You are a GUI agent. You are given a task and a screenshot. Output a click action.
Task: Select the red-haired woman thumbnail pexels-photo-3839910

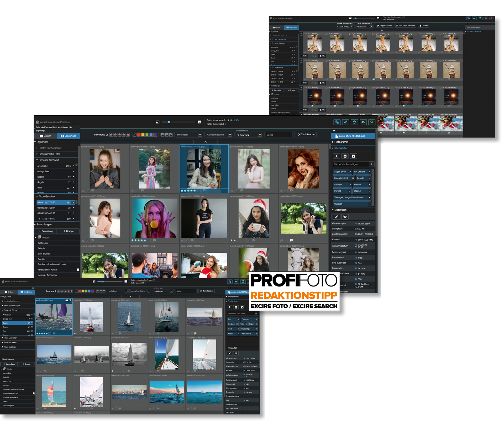303,169
